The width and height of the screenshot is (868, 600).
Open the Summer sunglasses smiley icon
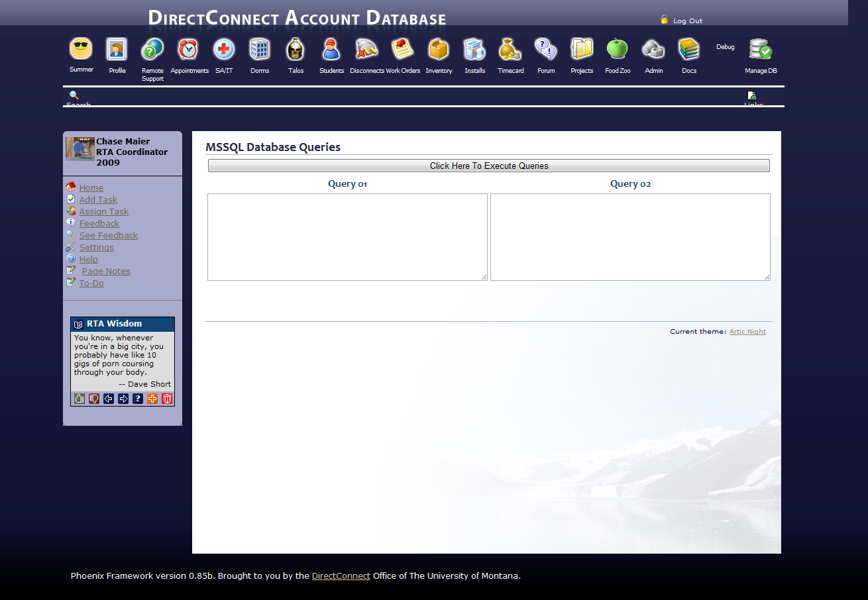pyautogui.click(x=81, y=49)
